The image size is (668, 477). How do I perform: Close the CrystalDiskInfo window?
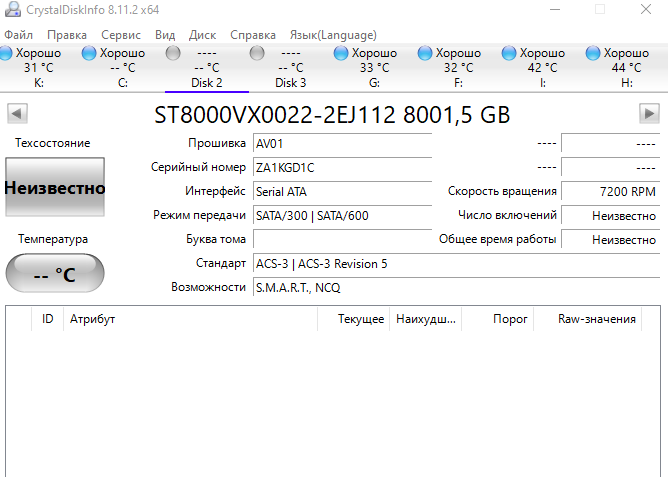[x=645, y=9]
